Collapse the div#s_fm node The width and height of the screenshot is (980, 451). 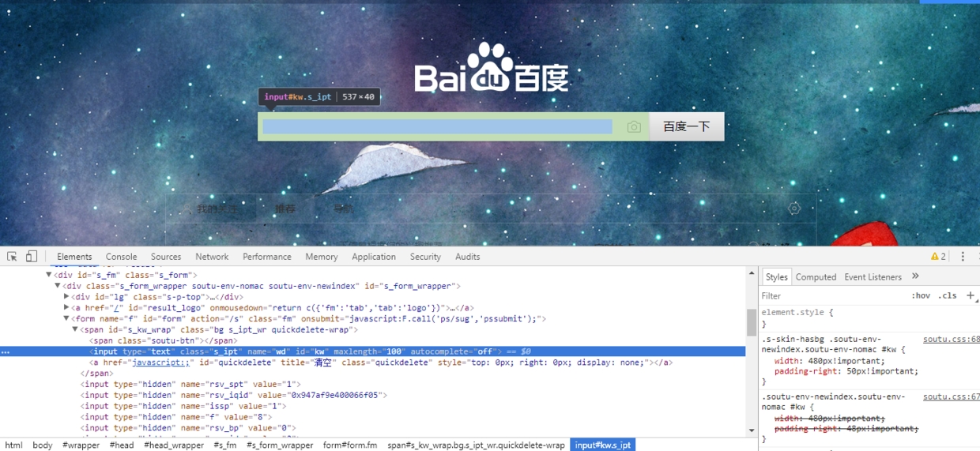(49, 275)
